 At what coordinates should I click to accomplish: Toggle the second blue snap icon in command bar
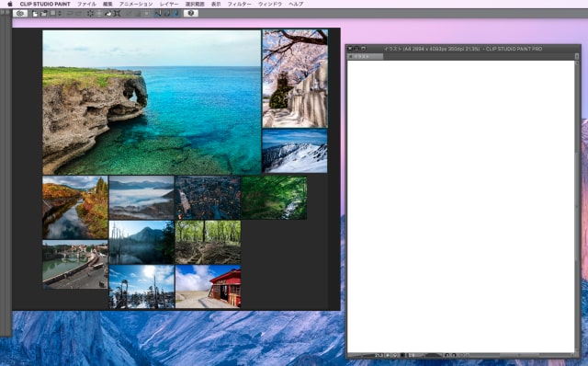point(167,14)
